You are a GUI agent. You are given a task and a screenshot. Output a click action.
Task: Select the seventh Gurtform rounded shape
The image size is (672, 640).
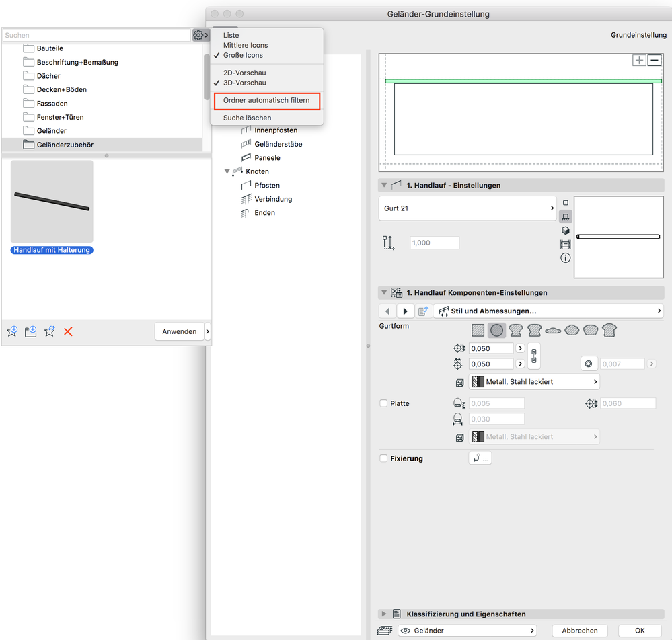click(591, 330)
